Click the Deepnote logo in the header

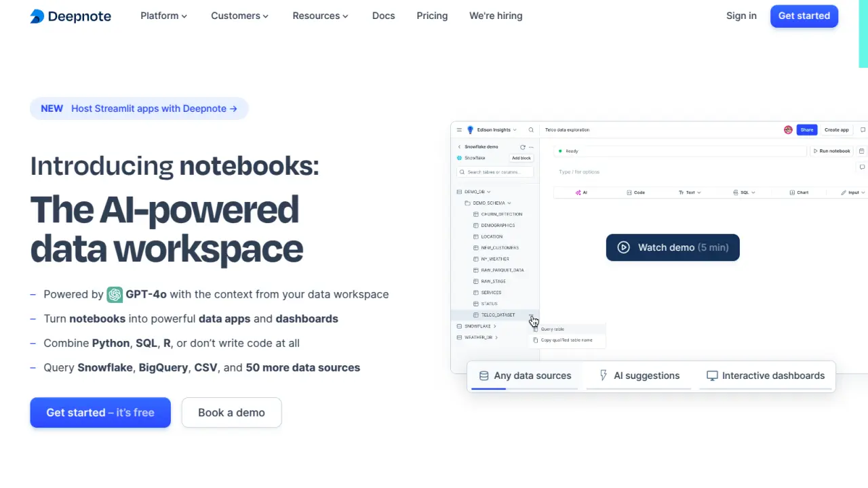coord(71,16)
